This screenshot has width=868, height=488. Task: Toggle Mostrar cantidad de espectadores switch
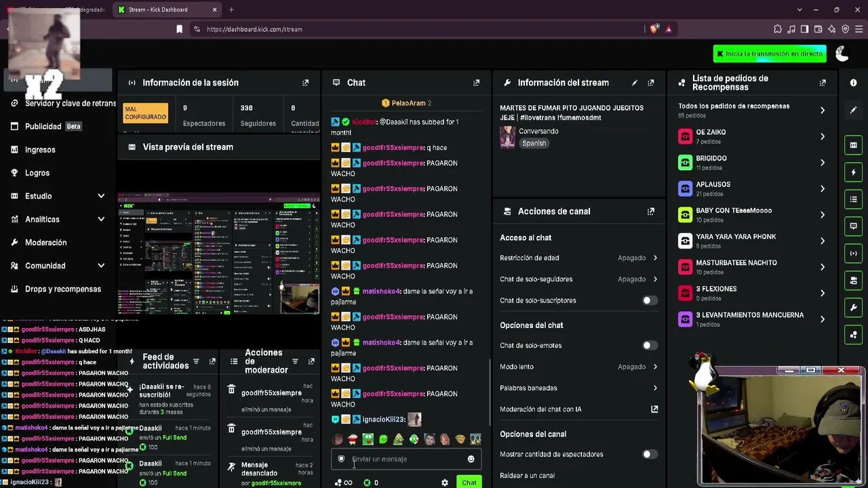650,454
